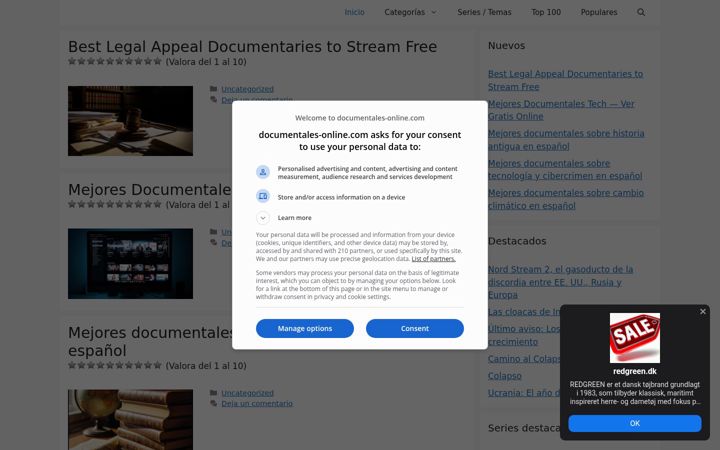
Task: Open Uncategorized link under history post
Action: click(248, 393)
